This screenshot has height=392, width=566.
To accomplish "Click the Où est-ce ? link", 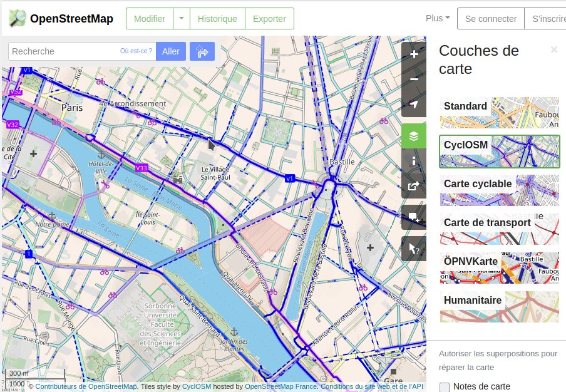I will [136, 51].
